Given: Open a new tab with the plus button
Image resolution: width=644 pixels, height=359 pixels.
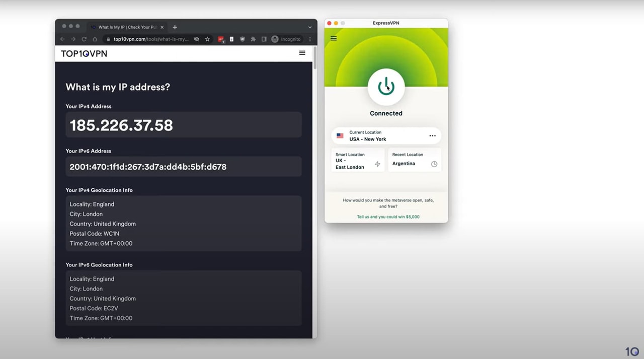Looking at the screenshot, I should (175, 26).
